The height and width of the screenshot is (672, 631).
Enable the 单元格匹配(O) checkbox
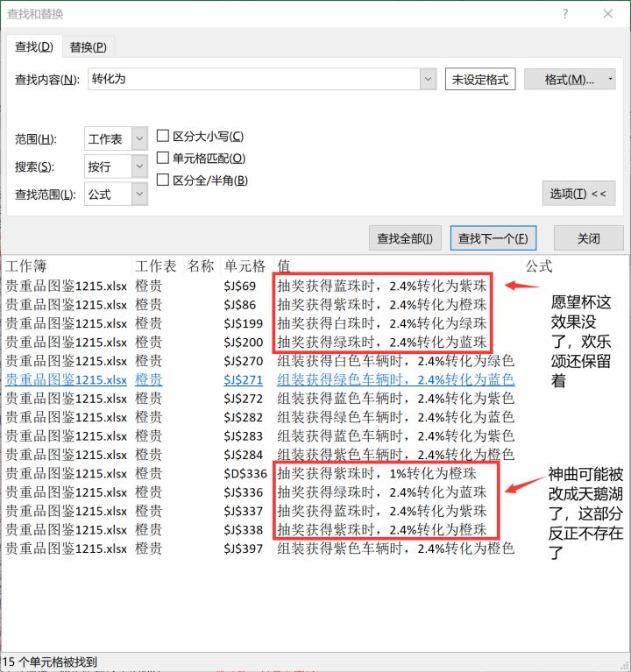coord(163,158)
